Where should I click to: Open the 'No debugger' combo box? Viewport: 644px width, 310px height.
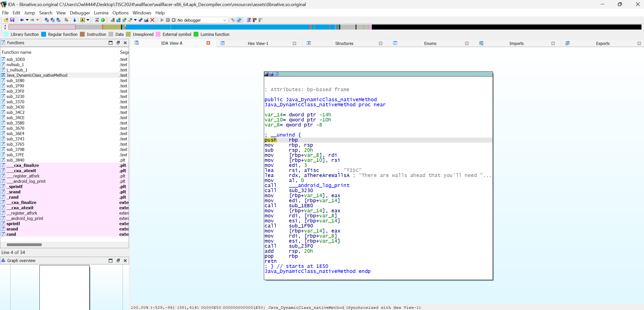click(x=202, y=20)
